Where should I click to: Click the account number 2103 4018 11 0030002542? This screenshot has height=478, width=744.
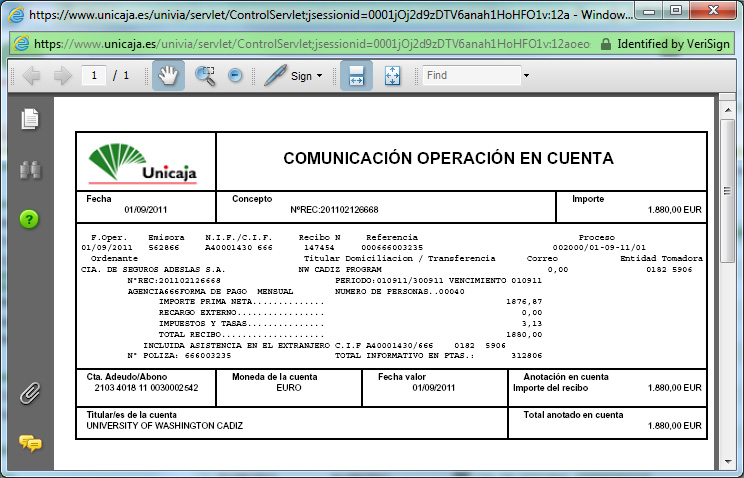point(146,388)
